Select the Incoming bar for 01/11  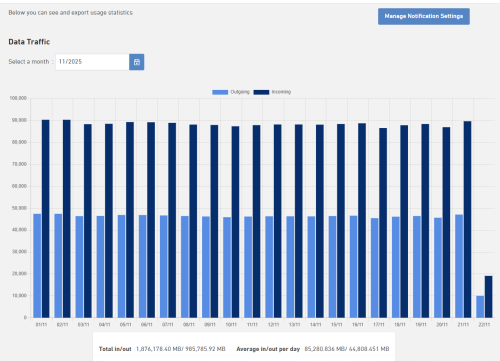pyautogui.click(x=46, y=219)
